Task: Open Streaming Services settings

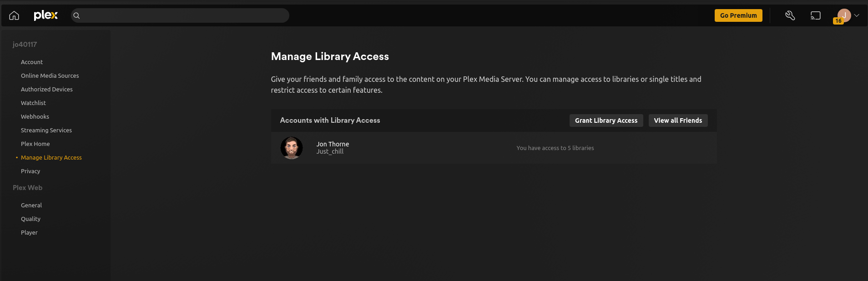Action: click(x=46, y=130)
